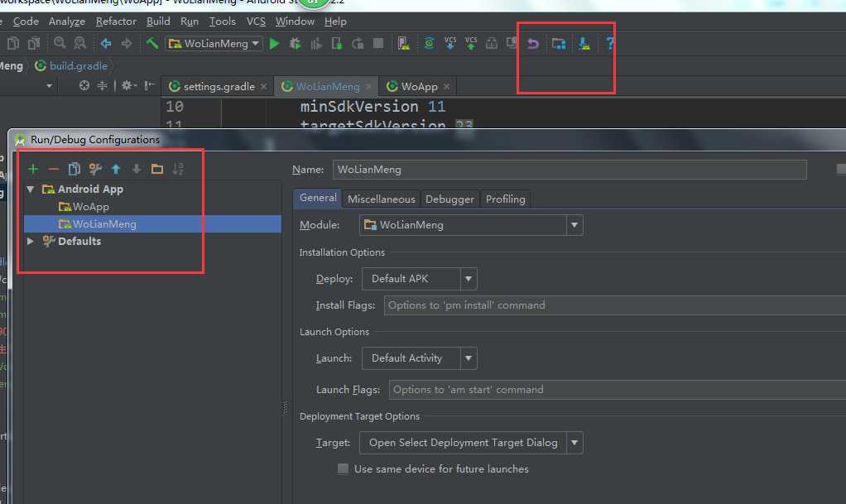
Task: Open the Refactor menu
Action: (116, 21)
